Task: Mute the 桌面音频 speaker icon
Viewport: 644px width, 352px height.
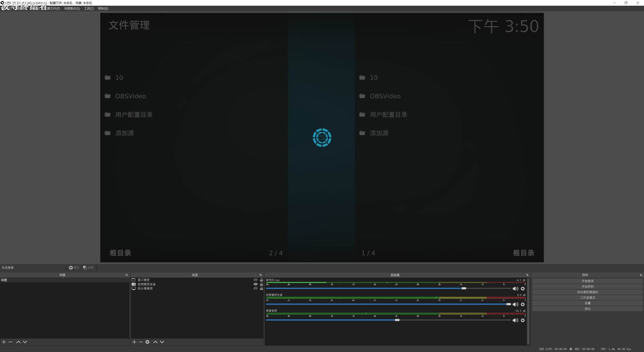Action: [515, 320]
